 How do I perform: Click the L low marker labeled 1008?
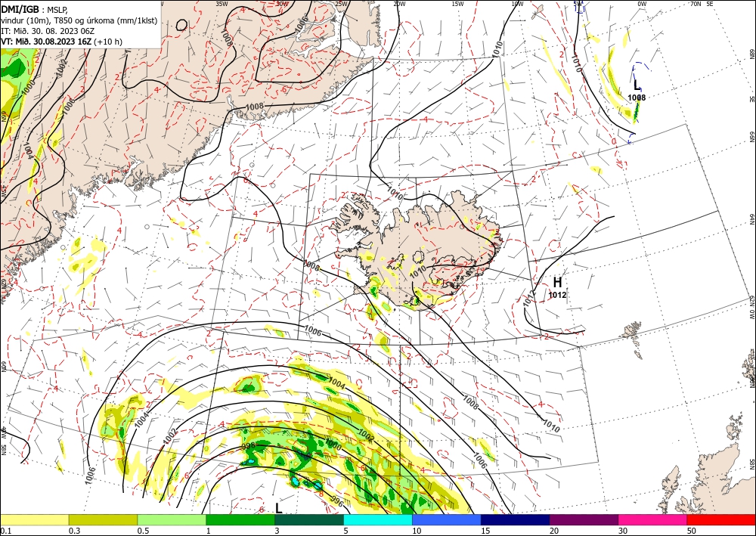tap(637, 85)
